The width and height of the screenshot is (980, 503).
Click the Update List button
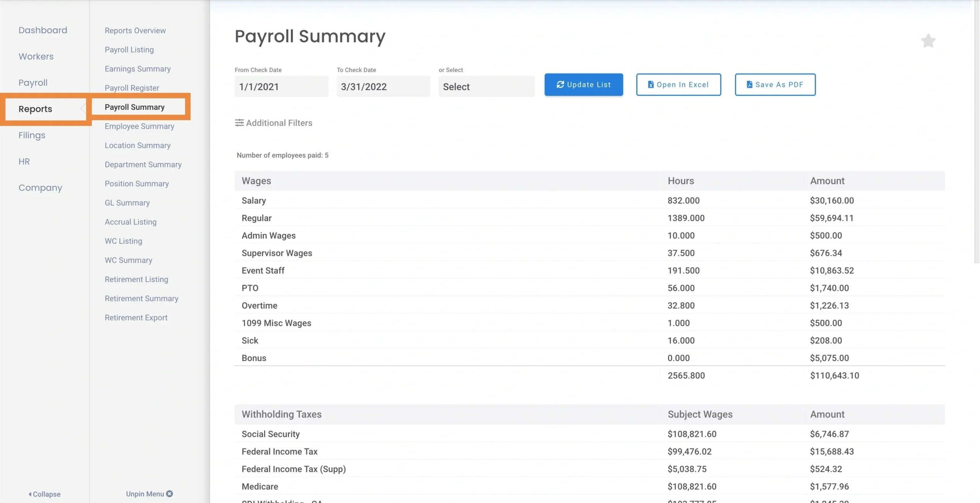pos(583,85)
